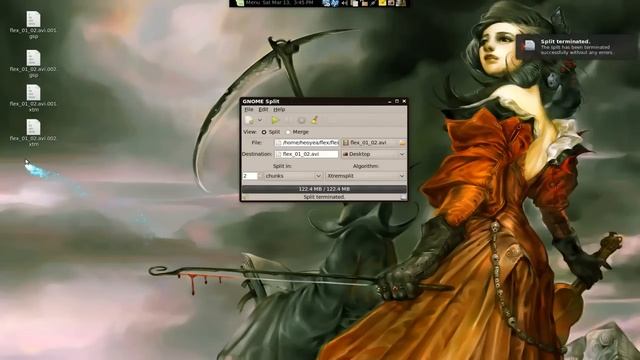
Task: Click the green Start play icon
Action: pos(275,120)
